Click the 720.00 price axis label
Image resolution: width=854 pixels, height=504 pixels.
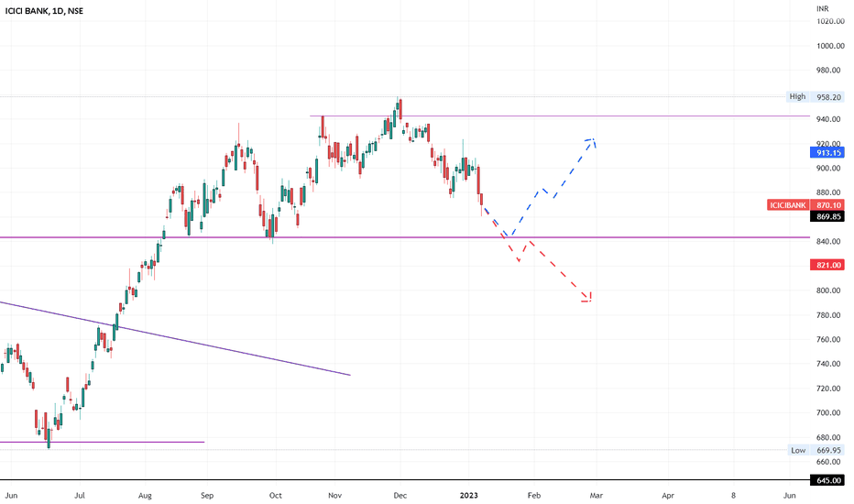[x=830, y=389]
